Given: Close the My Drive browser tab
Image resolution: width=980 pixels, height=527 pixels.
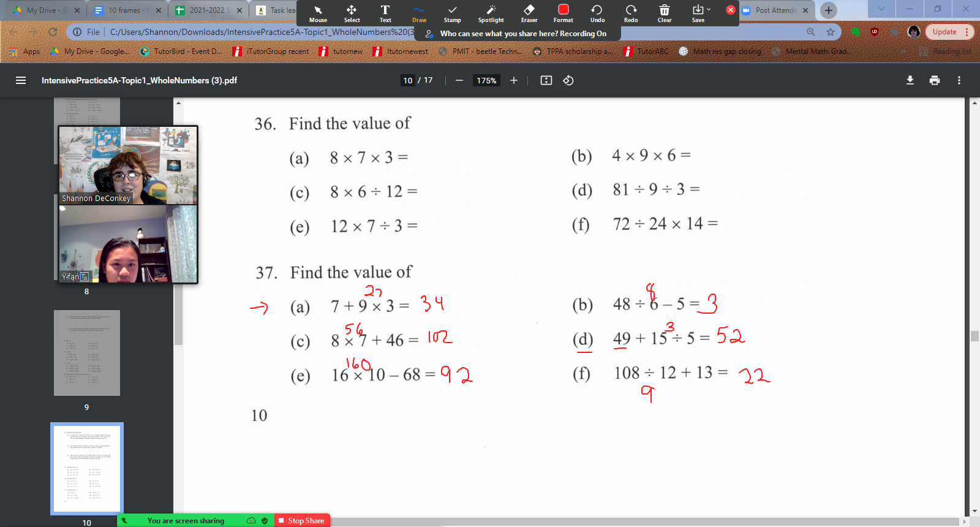Looking at the screenshot, I should 77,10.
